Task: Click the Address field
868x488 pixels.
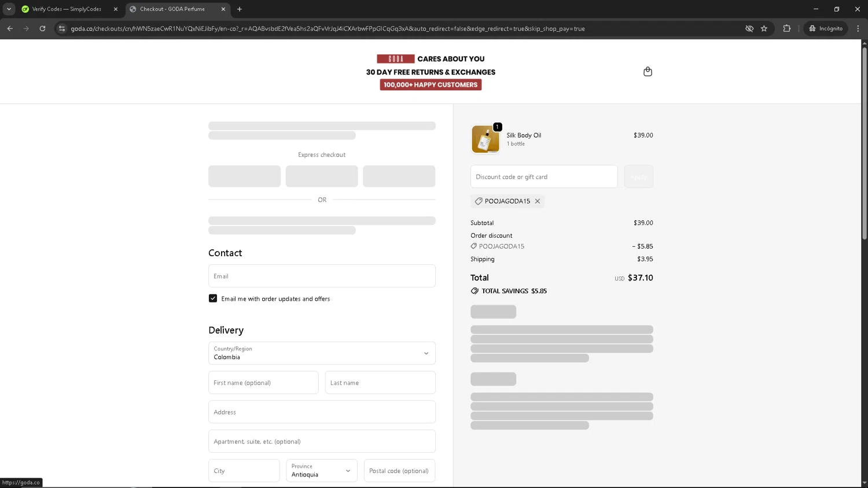Action: [x=322, y=412]
